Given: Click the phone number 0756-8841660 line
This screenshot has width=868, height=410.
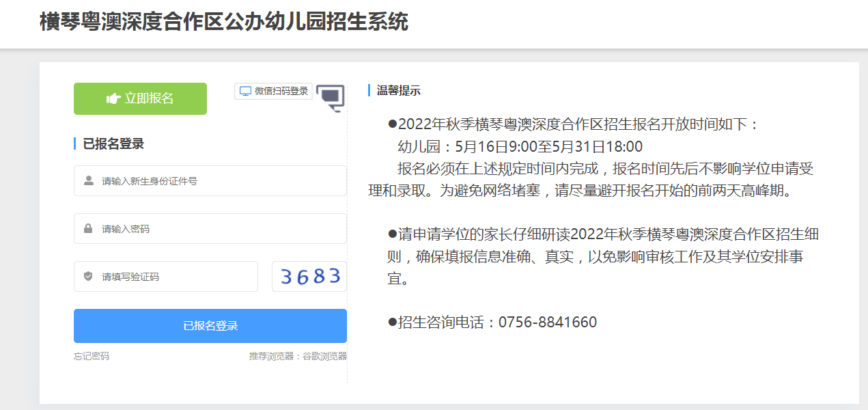Looking at the screenshot, I should click(492, 323).
